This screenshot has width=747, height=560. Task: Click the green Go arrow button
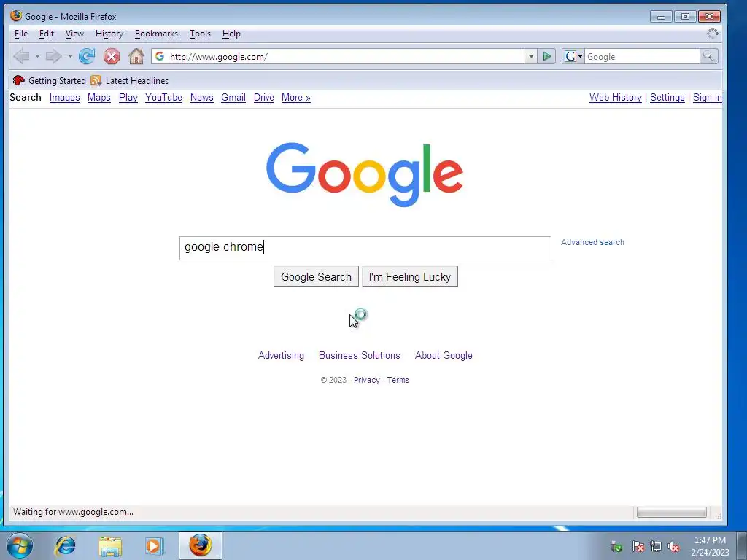click(x=547, y=57)
